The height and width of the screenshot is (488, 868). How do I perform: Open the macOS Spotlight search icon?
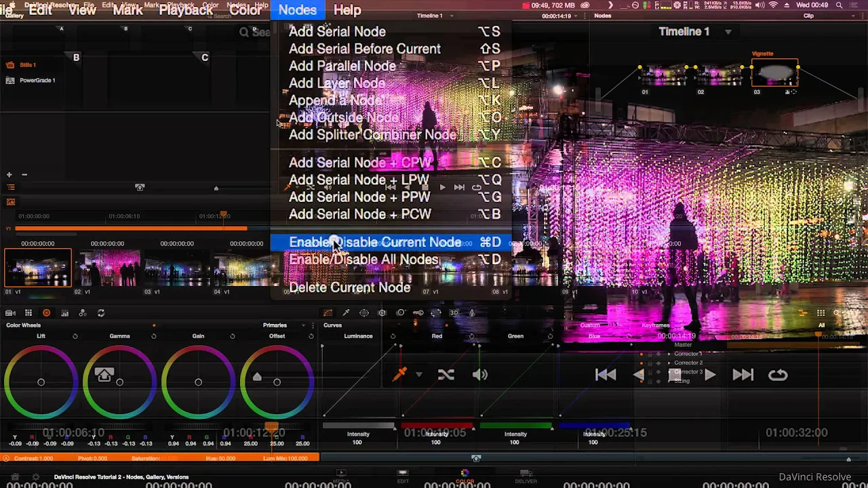tap(840, 5)
